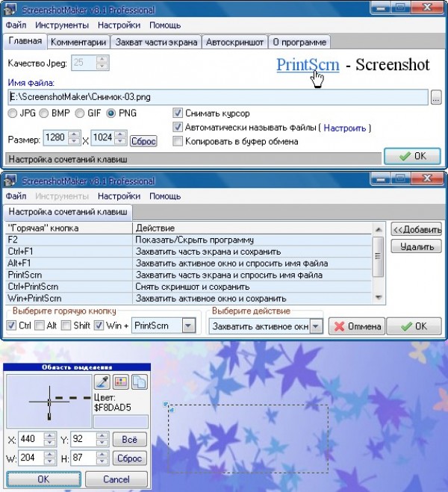This screenshot has height=492, width=448.
Task: Select the BMP format radio button
Action: (43, 113)
